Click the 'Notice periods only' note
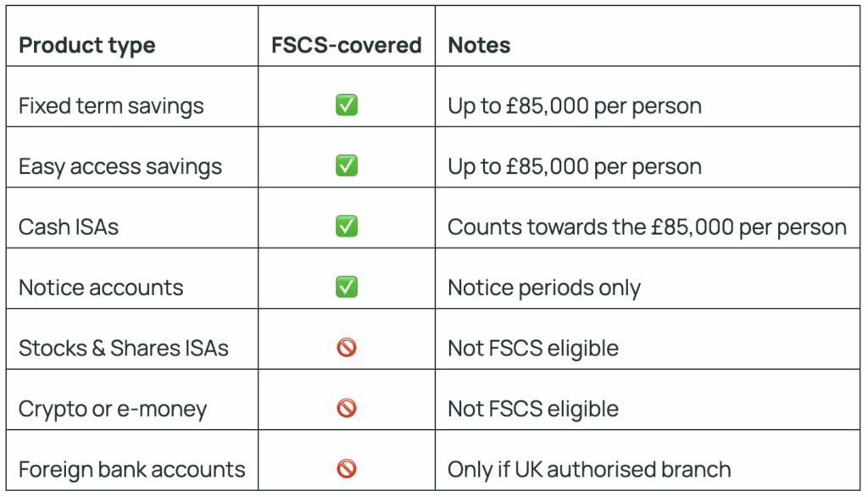868x497 pixels. point(543,288)
